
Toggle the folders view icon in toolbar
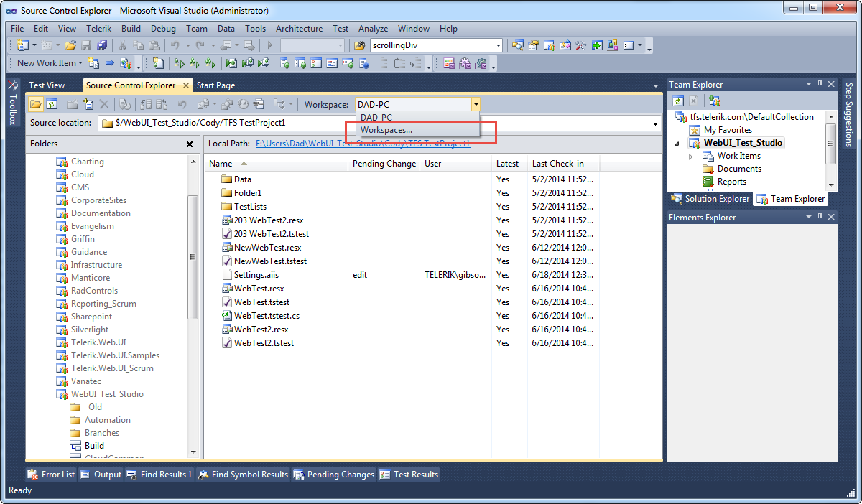[x=36, y=105]
